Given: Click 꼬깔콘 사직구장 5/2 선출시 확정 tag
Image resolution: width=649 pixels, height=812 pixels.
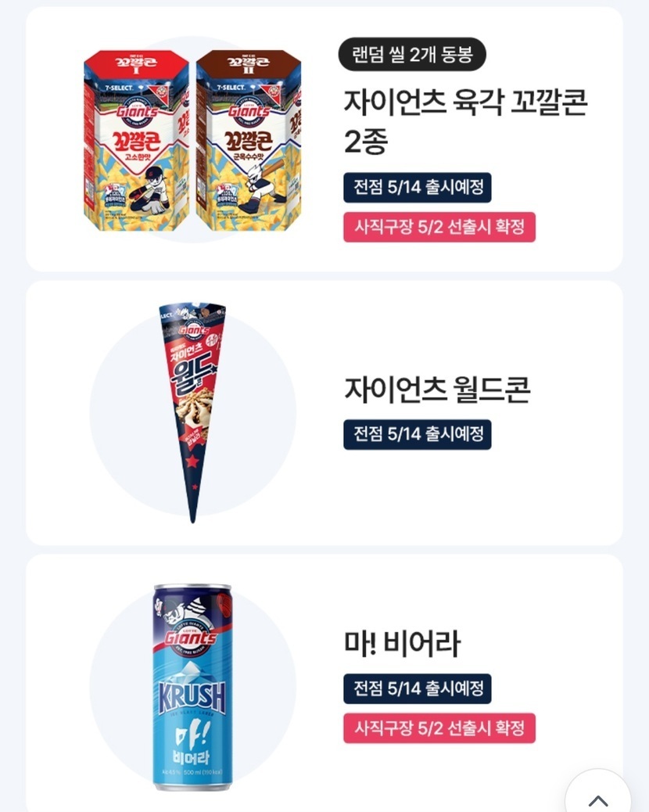Looking at the screenshot, I should click(x=439, y=227).
